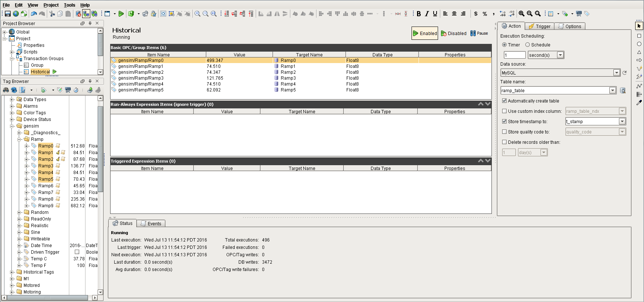Screen dimensions: 644x302
Task: Open the database query browser beside table name
Action: coord(623,91)
